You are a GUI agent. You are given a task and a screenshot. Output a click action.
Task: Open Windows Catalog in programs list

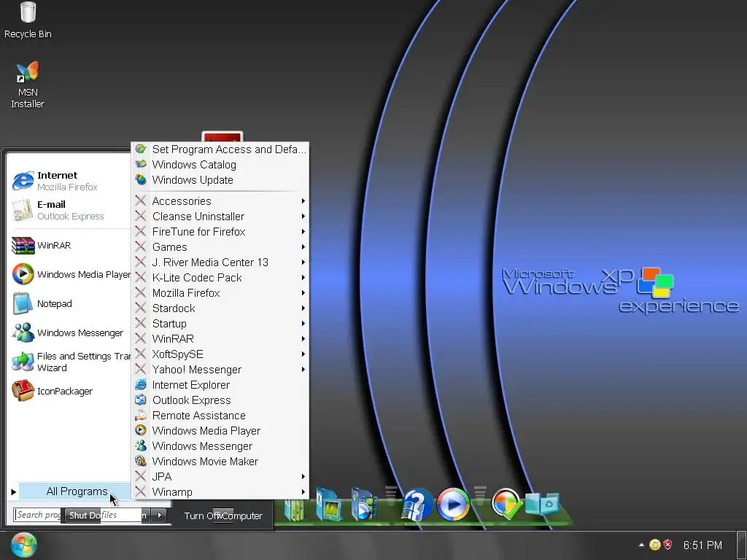tap(220, 164)
